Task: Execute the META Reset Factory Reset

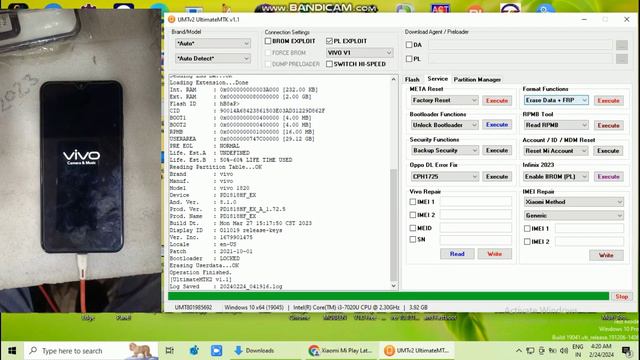Action: (497, 100)
